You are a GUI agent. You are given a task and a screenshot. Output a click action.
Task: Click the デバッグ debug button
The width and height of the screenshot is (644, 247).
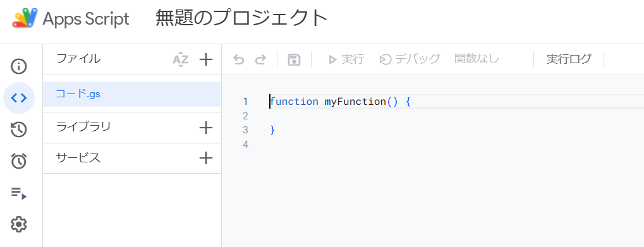[x=410, y=59]
